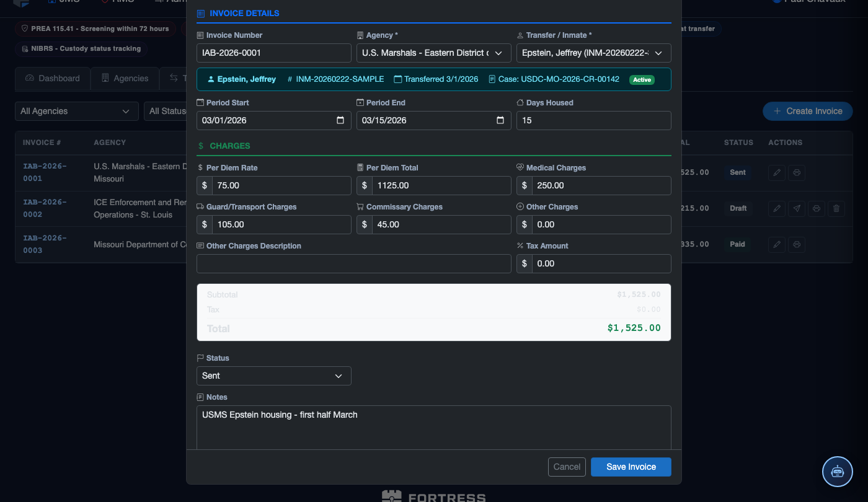Switch to the Dashboard tab

[x=53, y=79]
